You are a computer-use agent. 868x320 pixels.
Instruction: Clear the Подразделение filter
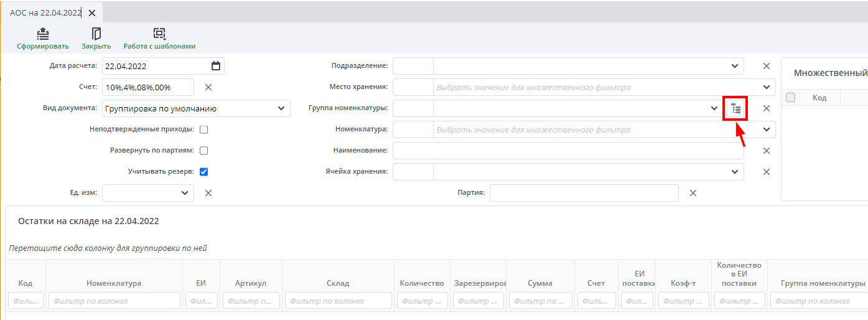point(767,66)
